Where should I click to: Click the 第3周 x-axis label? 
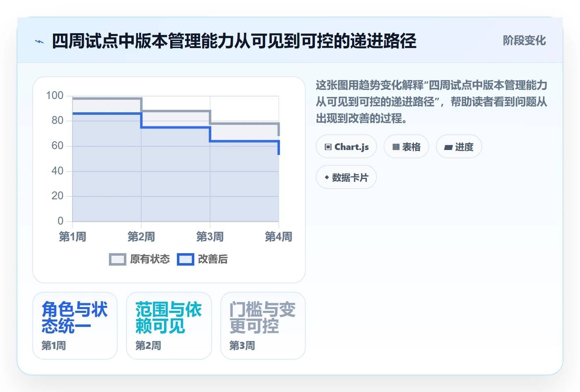click(210, 237)
